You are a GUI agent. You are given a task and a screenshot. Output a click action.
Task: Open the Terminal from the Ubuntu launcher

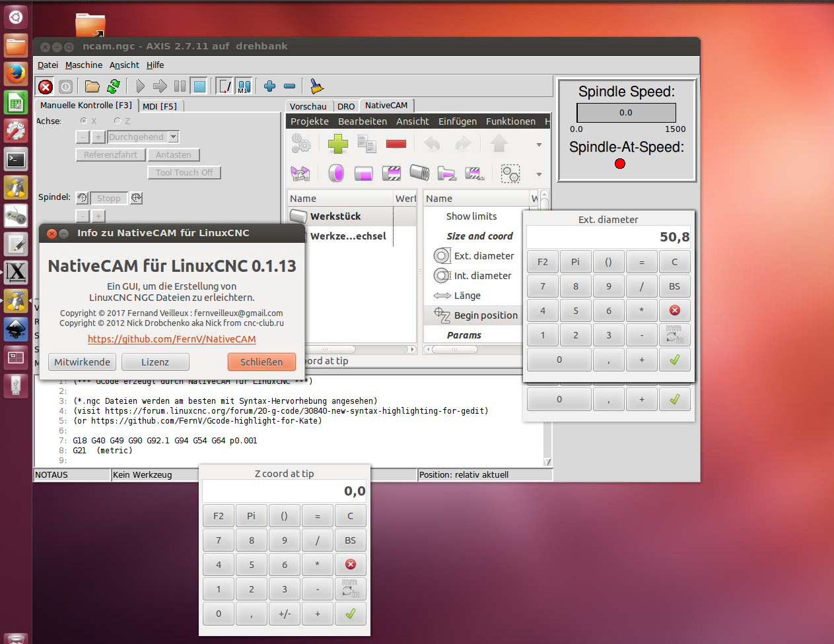[x=16, y=159]
